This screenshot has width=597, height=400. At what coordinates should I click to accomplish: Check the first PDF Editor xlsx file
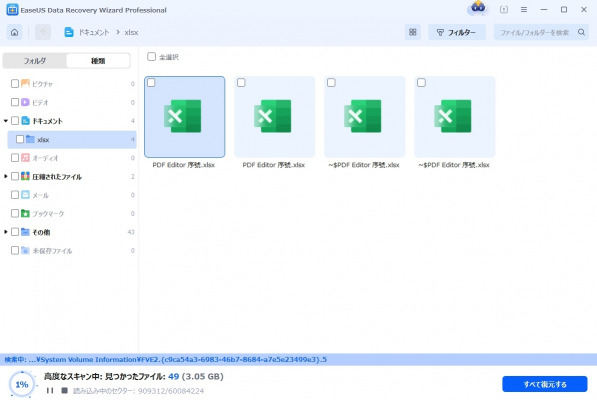pos(151,83)
